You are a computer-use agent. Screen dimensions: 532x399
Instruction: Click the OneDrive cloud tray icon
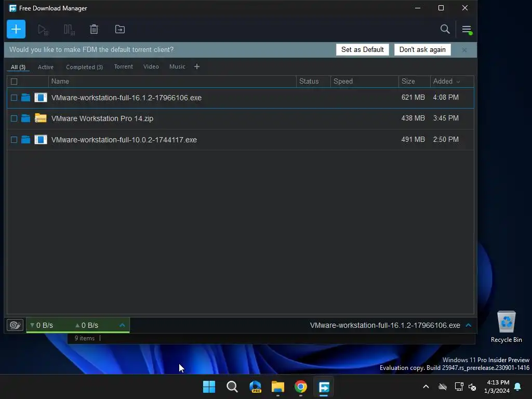(x=443, y=387)
